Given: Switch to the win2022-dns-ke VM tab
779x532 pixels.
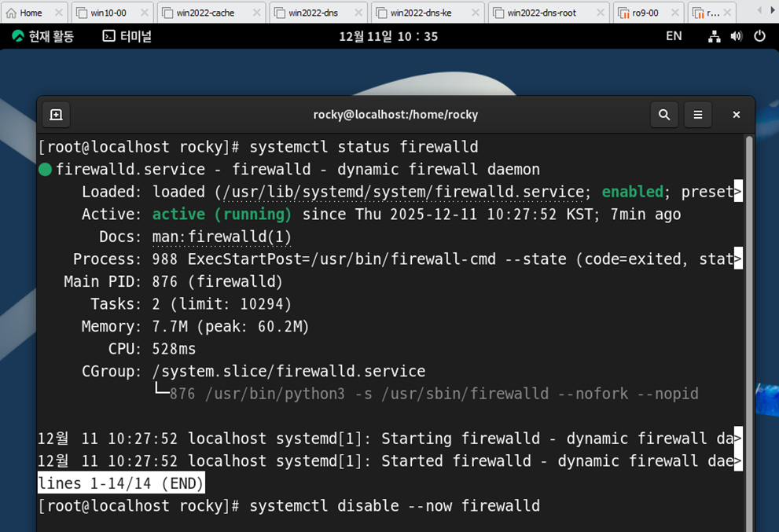Looking at the screenshot, I should pyautogui.click(x=421, y=13).
